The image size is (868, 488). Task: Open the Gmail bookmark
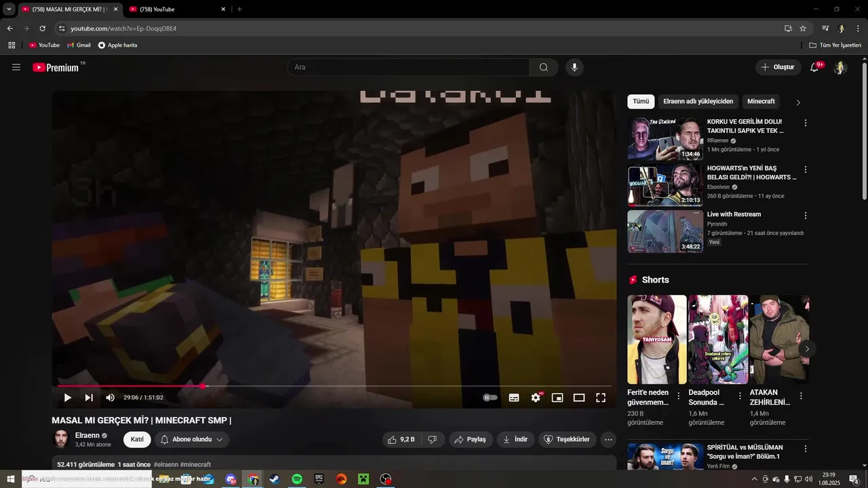click(79, 45)
